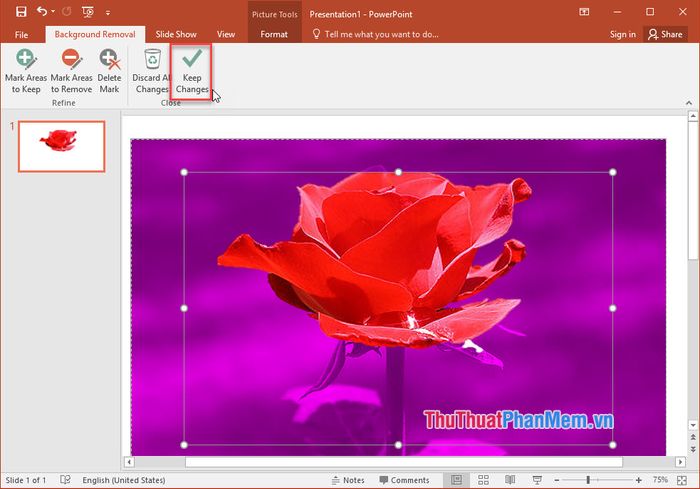Open the Picture Tools Format tab
The image size is (700, 489).
pos(274,34)
